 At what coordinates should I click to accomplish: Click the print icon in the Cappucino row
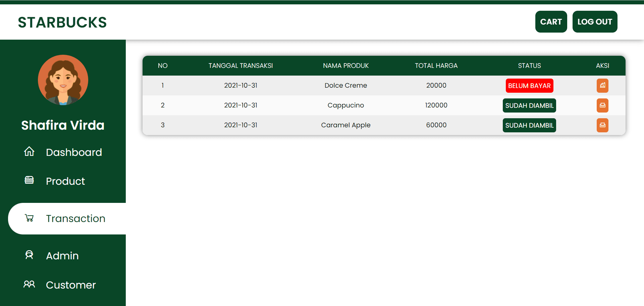[602, 105]
